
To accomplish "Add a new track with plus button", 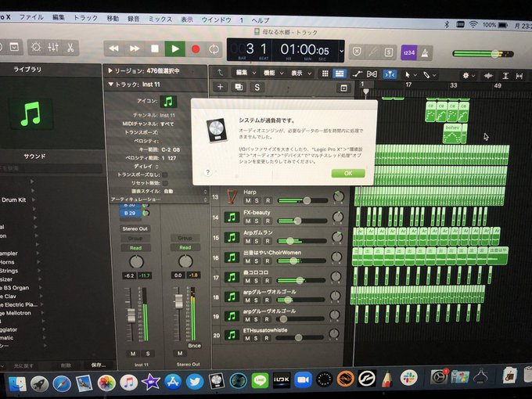I will (220, 87).
